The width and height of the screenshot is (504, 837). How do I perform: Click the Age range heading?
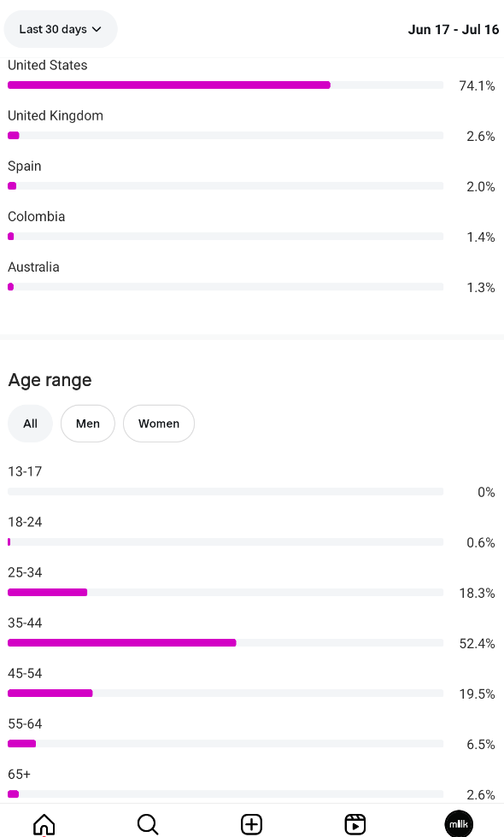[x=50, y=380]
